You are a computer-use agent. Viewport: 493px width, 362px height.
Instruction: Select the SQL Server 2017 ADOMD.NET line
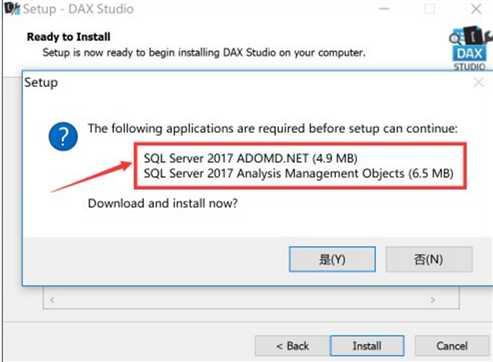250,158
